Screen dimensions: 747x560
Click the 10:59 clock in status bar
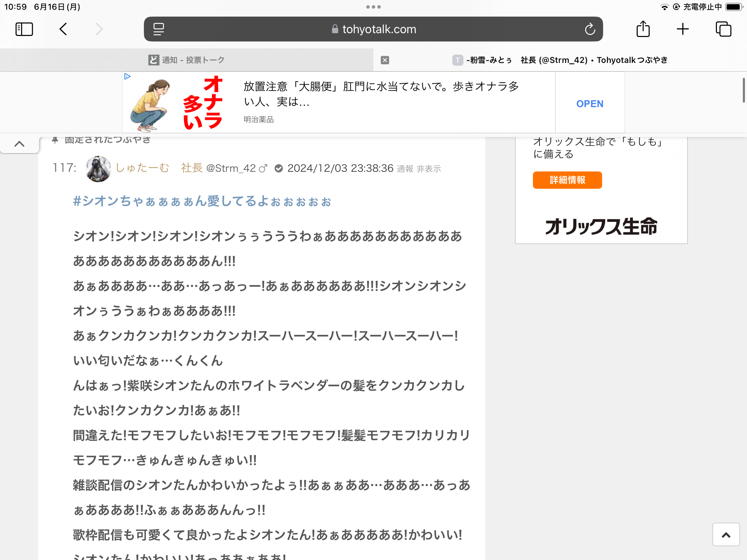click(x=15, y=7)
